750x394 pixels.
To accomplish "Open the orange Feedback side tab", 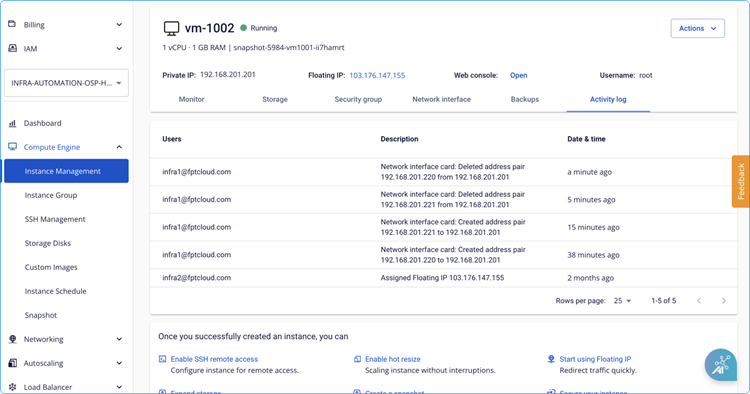I will [740, 181].
